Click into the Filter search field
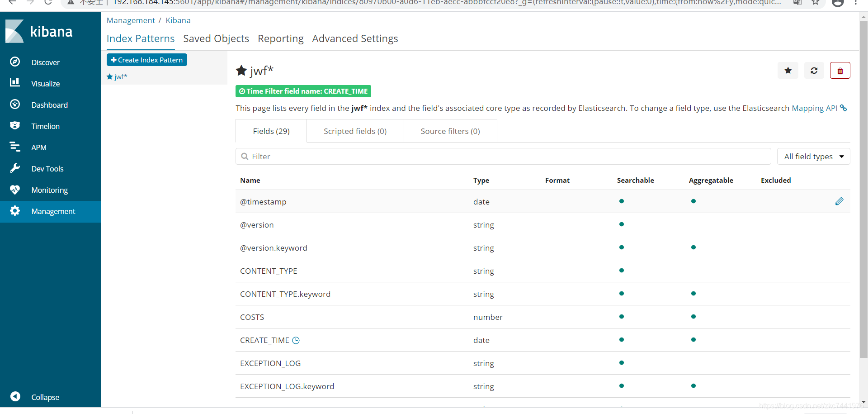868x414 pixels. click(503, 157)
